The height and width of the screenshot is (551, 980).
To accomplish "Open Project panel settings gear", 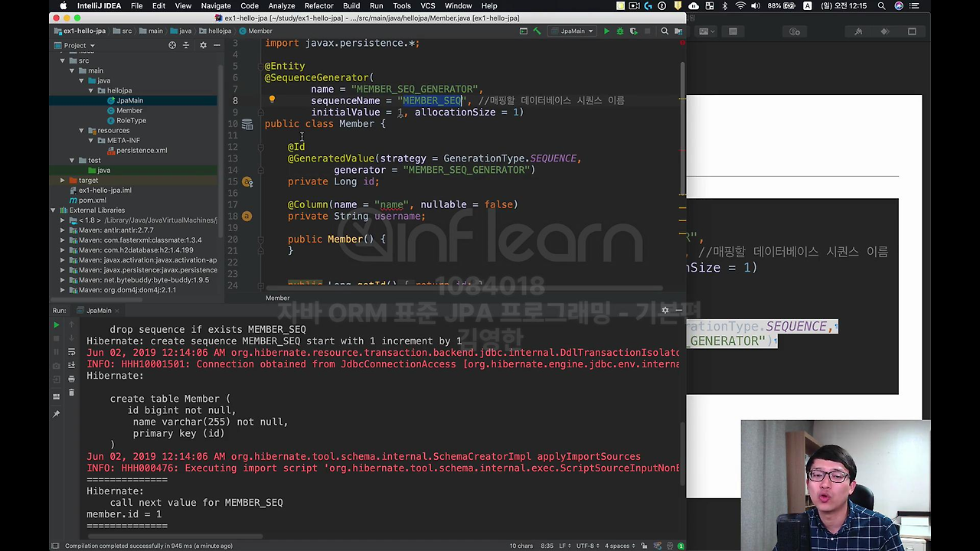I will coord(203,45).
